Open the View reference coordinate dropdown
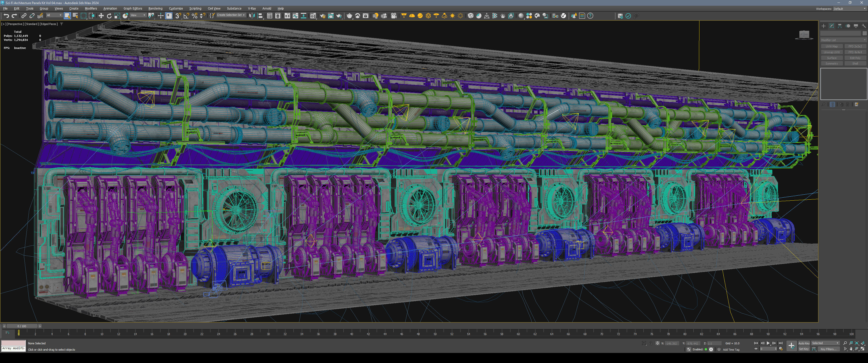 point(138,15)
